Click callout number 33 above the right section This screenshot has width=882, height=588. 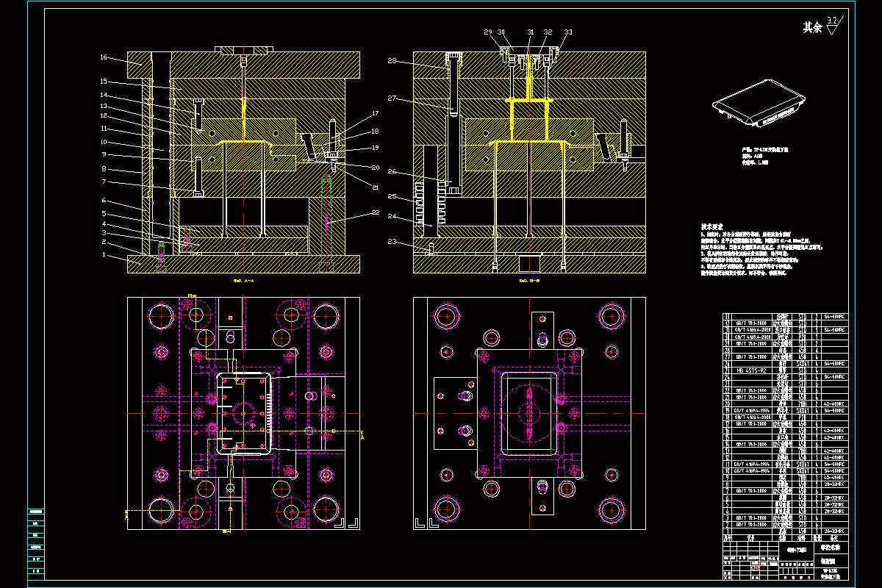point(568,32)
